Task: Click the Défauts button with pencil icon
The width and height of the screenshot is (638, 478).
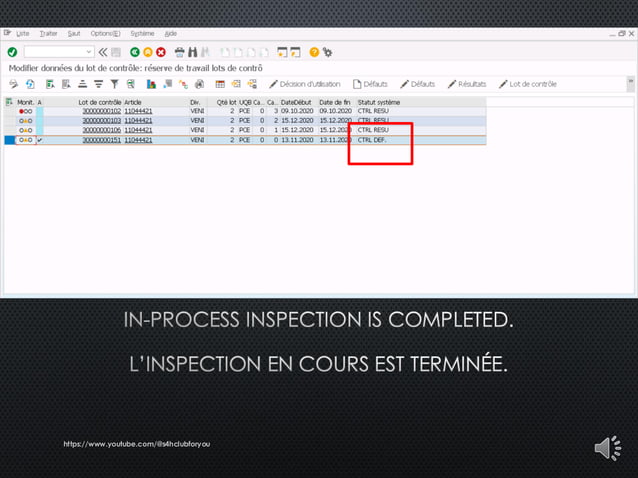Action: (x=417, y=84)
